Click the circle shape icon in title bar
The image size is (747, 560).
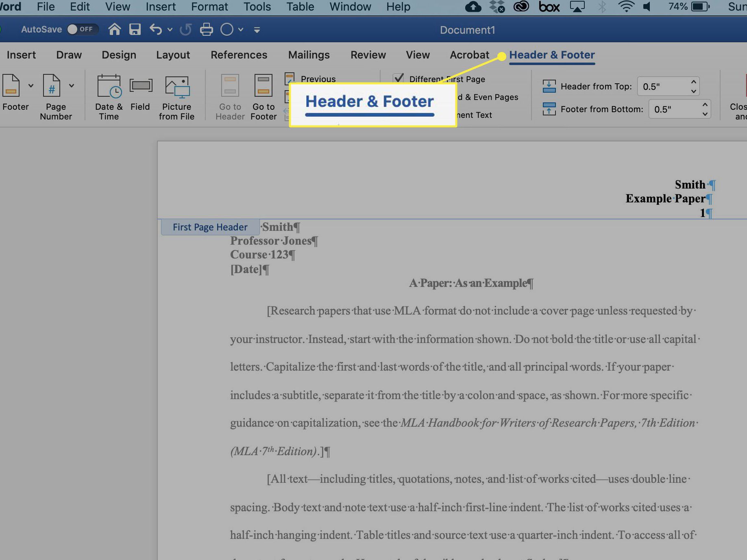pyautogui.click(x=227, y=29)
